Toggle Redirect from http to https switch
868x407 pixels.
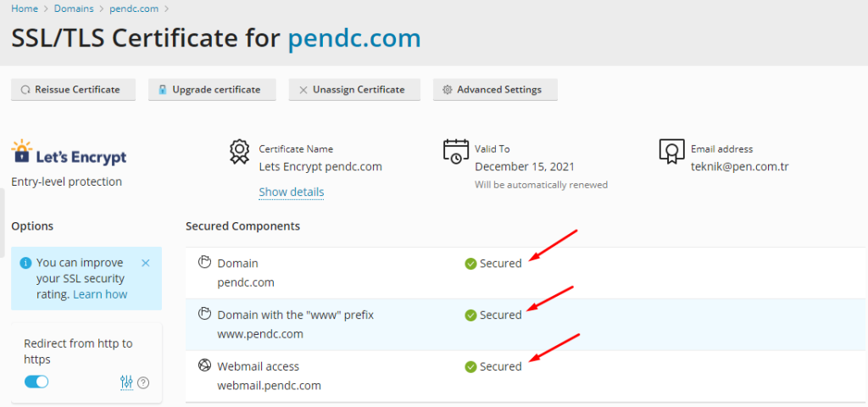pos(36,382)
